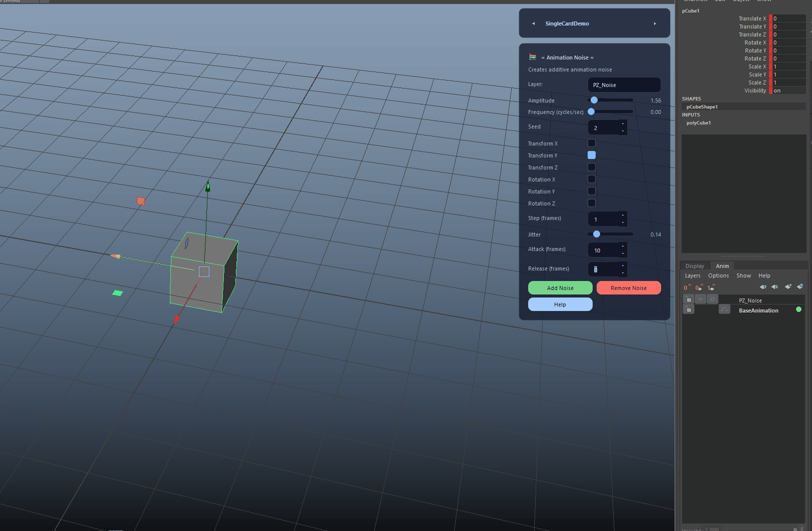Toggle mute on PZ_Noise layer
812x531 pixels.
pos(713,299)
